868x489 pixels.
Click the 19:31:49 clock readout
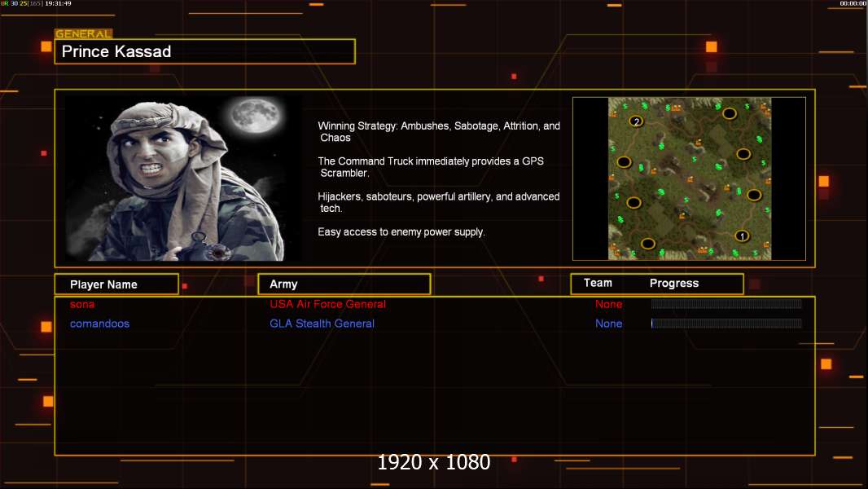58,3
